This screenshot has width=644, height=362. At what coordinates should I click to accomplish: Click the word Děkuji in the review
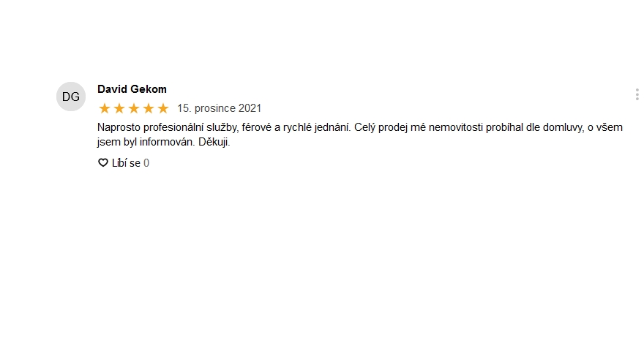[x=214, y=142]
